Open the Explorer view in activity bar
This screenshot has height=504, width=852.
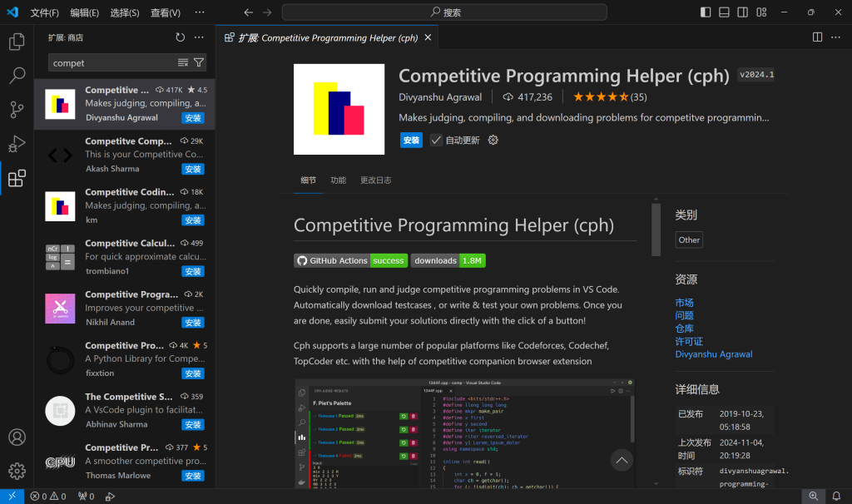coord(17,42)
